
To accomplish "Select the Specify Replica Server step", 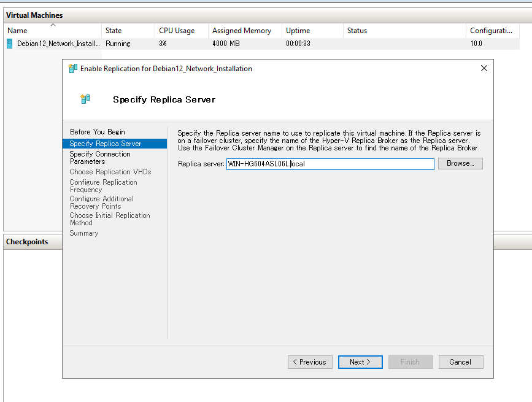I will pyautogui.click(x=115, y=144).
